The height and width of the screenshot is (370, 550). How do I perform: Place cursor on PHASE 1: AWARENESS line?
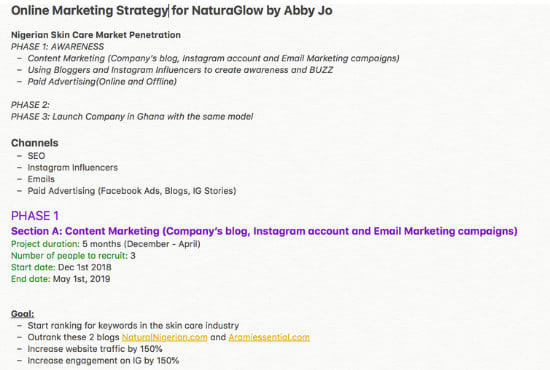point(58,46)
